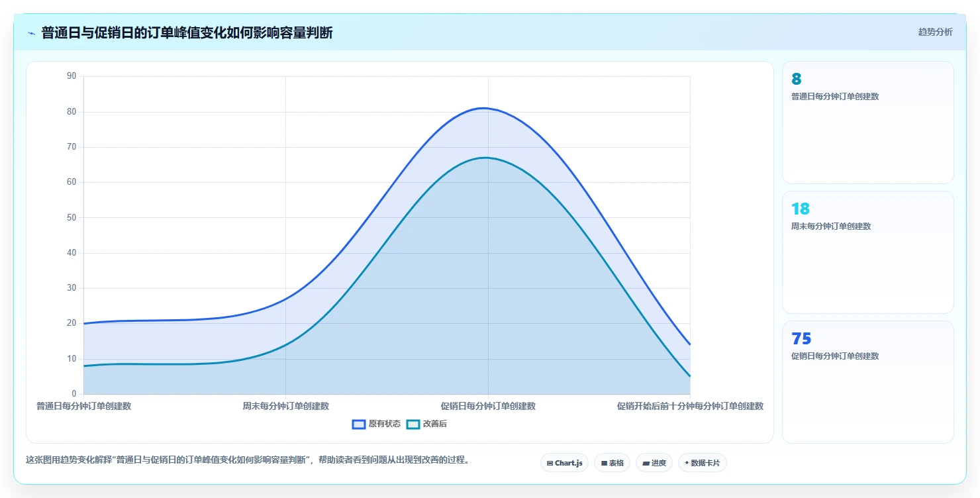Click the 趋势分析 label in header
The image size is (980, 498).
tap(935, 32)
